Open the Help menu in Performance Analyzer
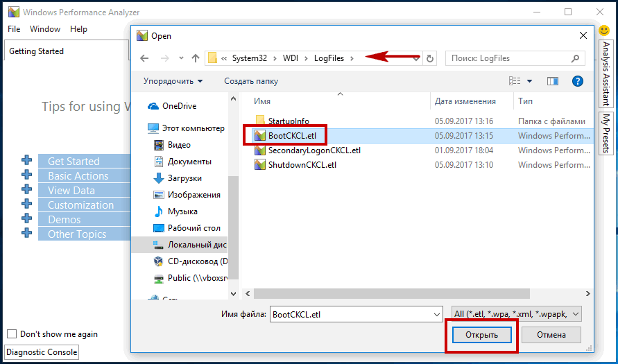 78,29
